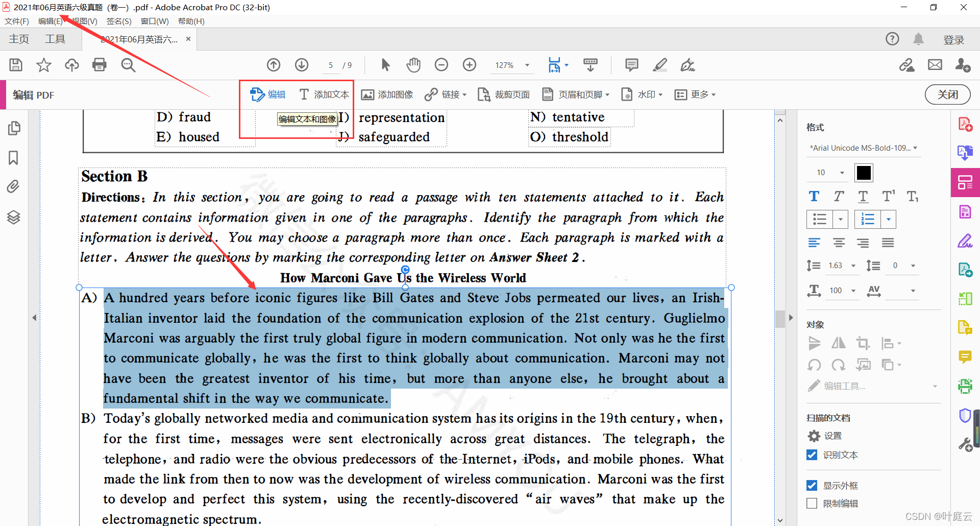
Task: Print the document
Action: tap(100, 65)
